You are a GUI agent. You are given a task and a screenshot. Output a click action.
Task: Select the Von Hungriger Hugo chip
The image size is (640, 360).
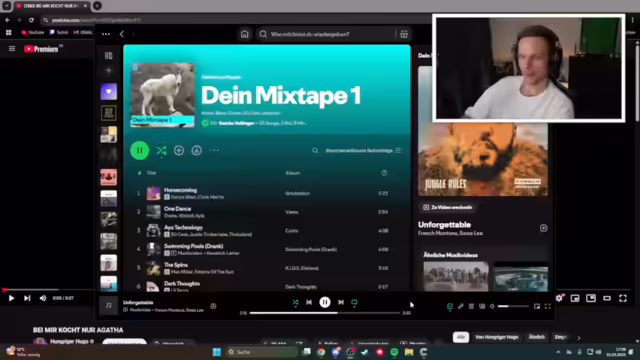pyautogui.click(x=497, y=337)
